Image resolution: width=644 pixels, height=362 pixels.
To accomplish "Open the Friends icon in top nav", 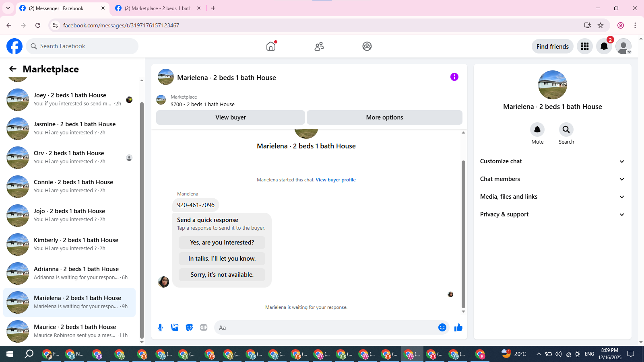I will (x=319, y=46).
